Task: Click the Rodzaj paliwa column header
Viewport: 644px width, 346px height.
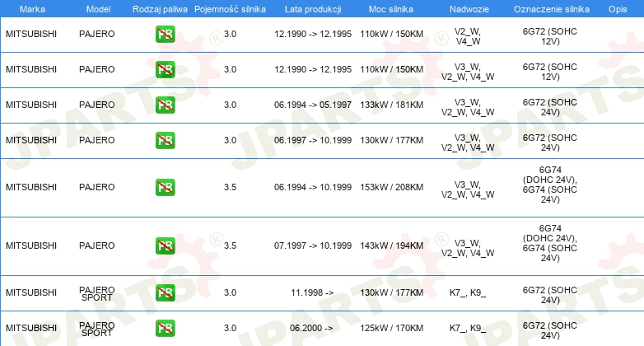Action: (x=161, y=9)
